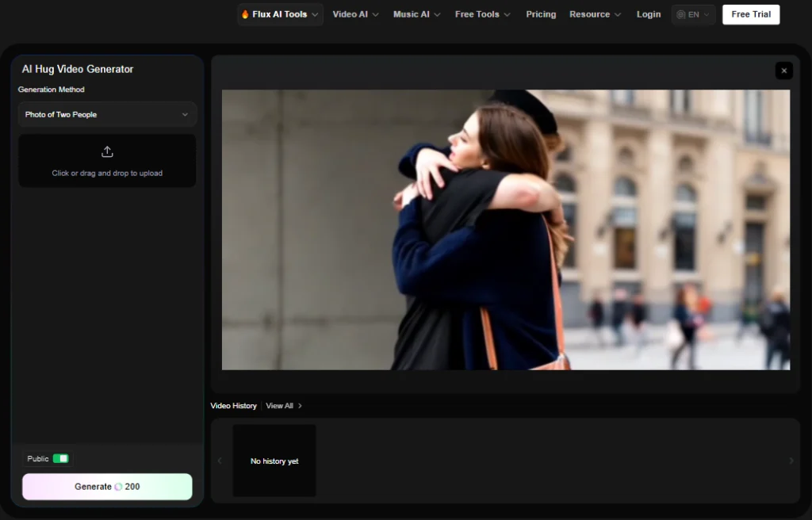Click the Generate 200 button

point(107,487)
